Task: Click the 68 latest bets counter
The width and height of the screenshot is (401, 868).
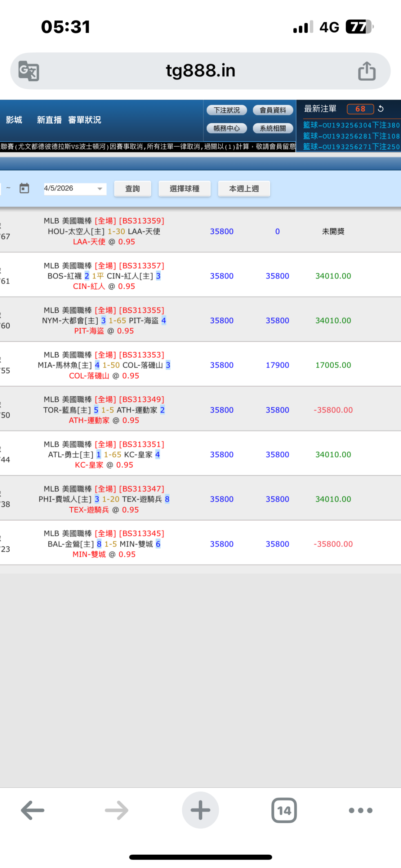Action: pyautogui.click(x=360, y=109)
